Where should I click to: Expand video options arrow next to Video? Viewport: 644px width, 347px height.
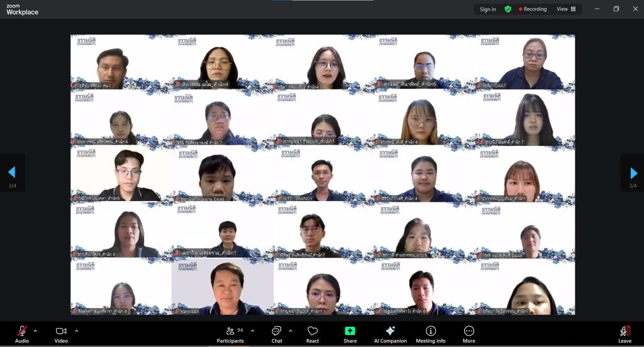coord(77,331)
